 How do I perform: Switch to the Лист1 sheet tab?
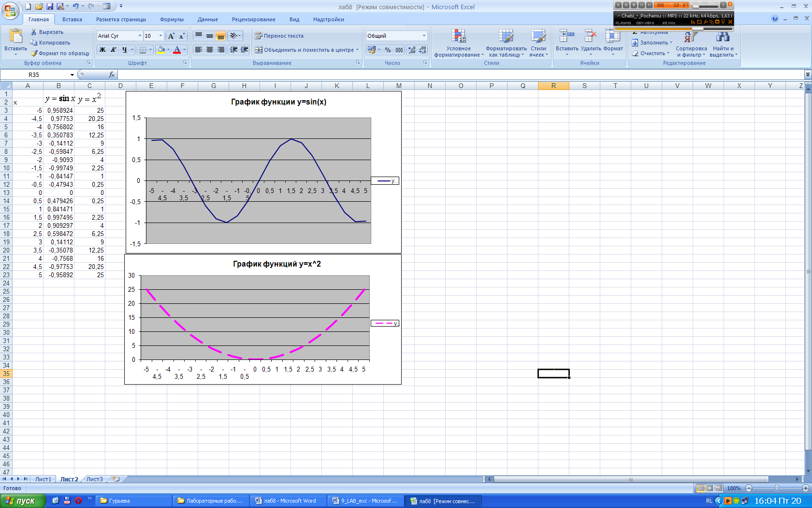click(x=43, y=479)
